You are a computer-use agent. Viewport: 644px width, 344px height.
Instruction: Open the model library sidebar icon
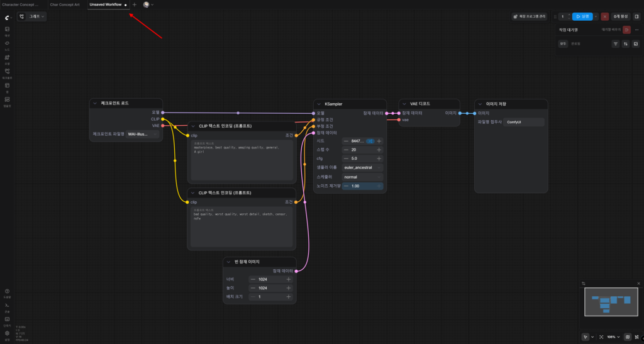tap(7, 57)
